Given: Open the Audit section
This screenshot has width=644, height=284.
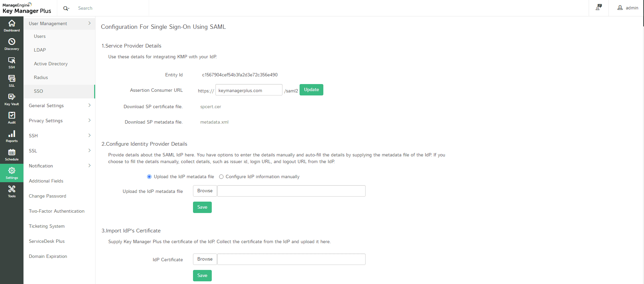Looking at the screenshot, I should coord(12,118).
